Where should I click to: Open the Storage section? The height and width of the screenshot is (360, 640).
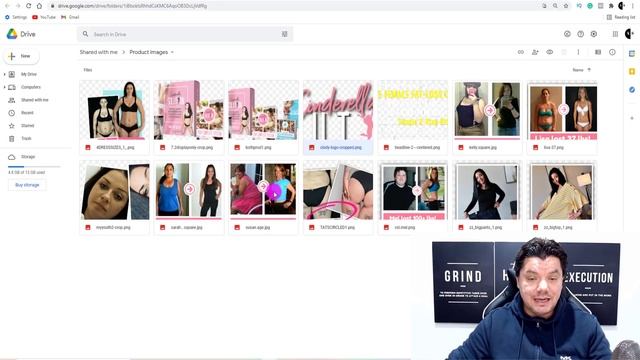point(28,157)
